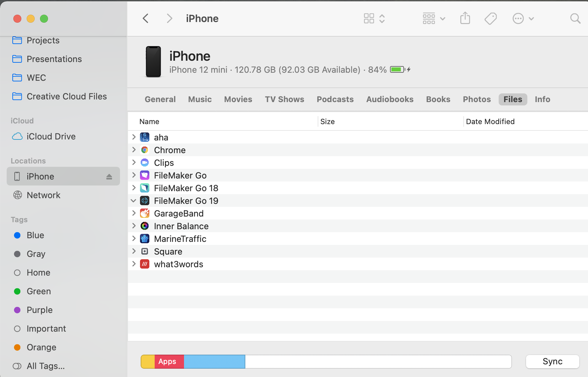
Task: Switch to the Movies tab
Action: [x=238, y=99]
